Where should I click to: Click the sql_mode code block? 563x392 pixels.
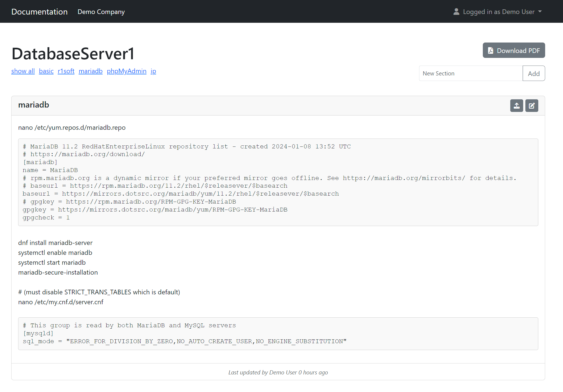click(x=278, y=333)
